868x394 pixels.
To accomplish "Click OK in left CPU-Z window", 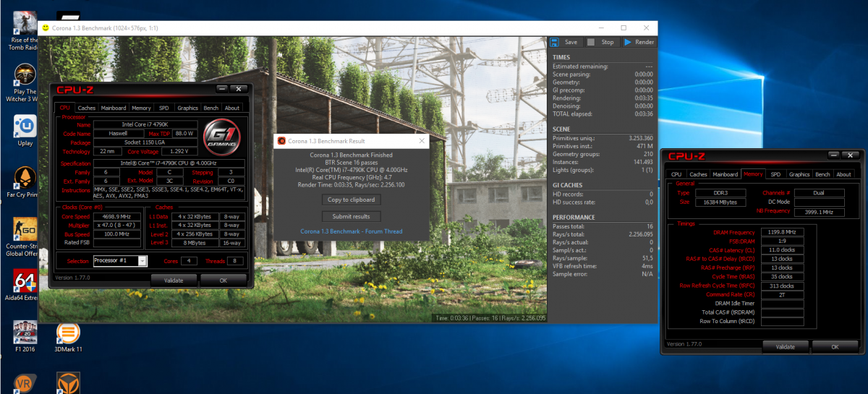I will [223, 280].
